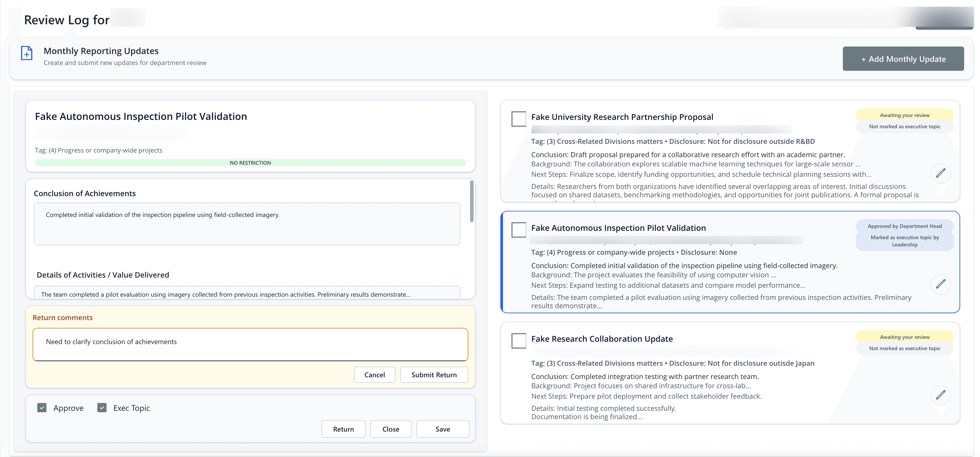
Task: Click Marked as executive topic by Leadership badge
Action: click(x=905, y=241)
